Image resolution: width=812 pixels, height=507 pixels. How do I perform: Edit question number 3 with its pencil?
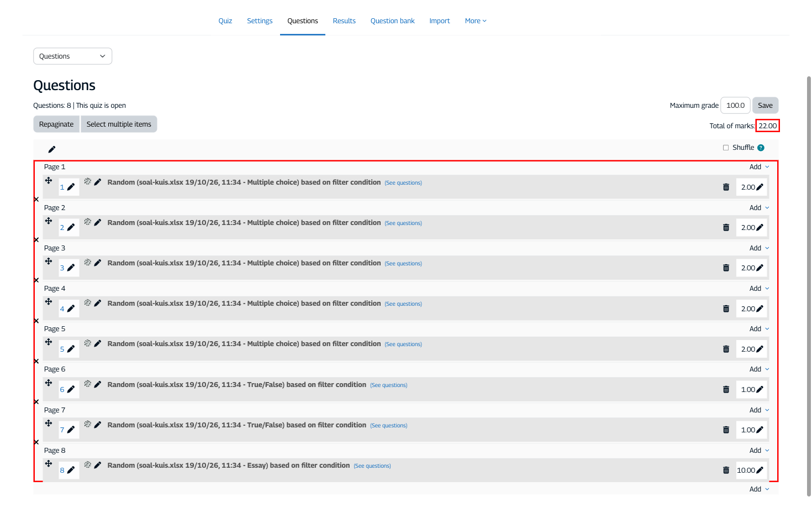[x=71, y=268]
